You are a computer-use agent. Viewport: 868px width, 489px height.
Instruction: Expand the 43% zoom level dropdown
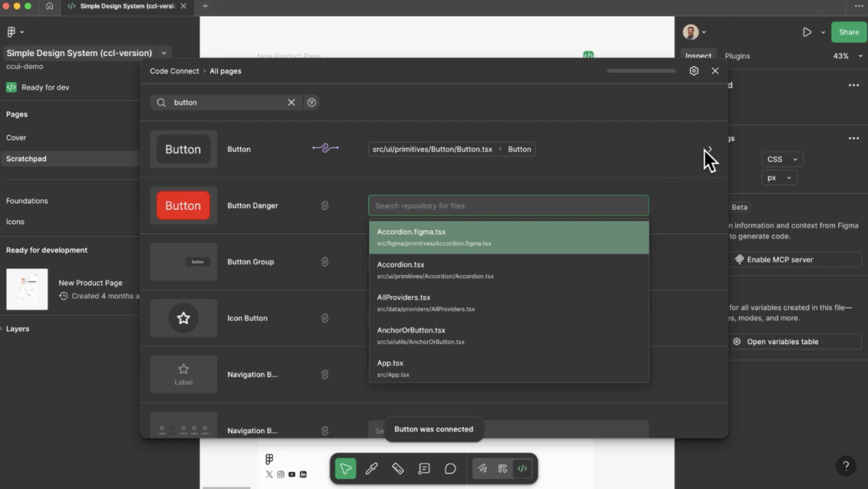tap(848, 56)
